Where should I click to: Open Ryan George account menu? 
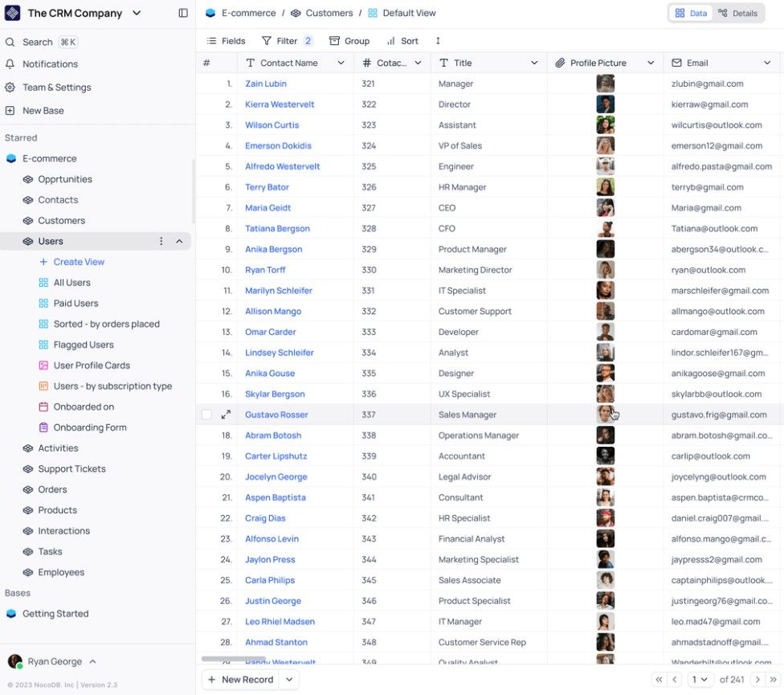(x=52, y=661)
